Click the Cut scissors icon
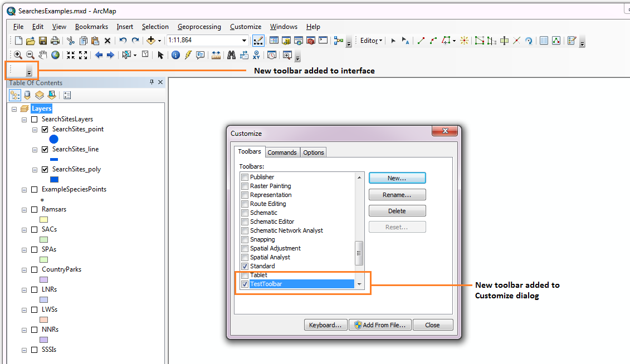Image resolution: width=630 pixels, height=364 pixels. tap(71, 41)
